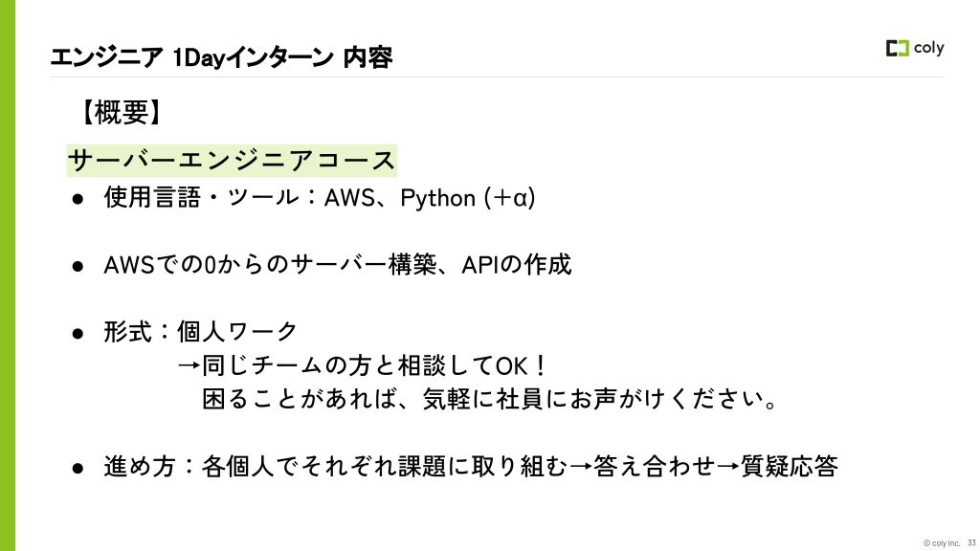This screenshot has height=551, width=980.
Task: Click the bullet before "進め方"
Action: click(x=78, y=467)
